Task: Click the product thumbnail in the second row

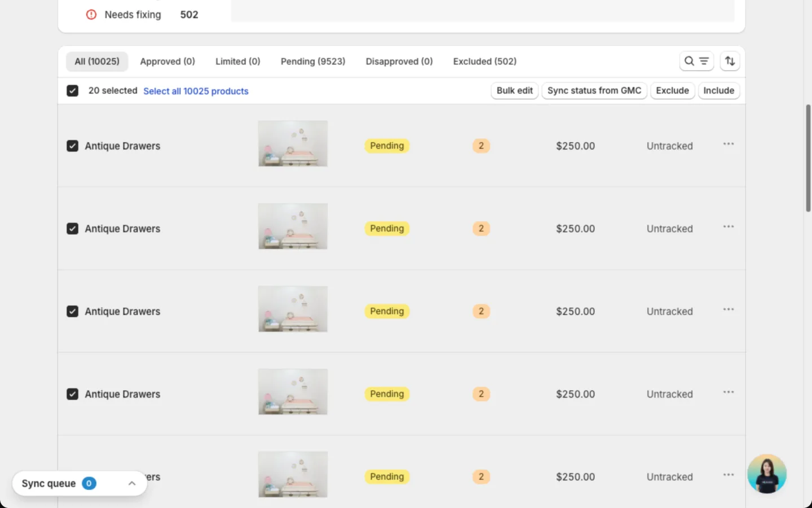Action: click(x=293, y=226)
